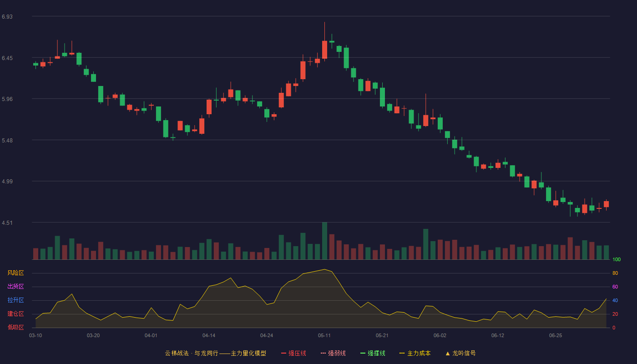Click the 06-25 date label

click(x=556, y=335)
